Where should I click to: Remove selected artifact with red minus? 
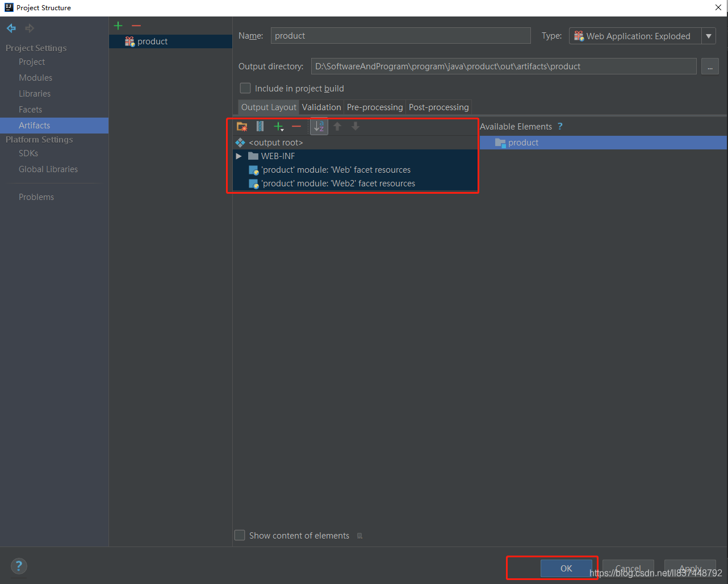[x=136, y=26]
